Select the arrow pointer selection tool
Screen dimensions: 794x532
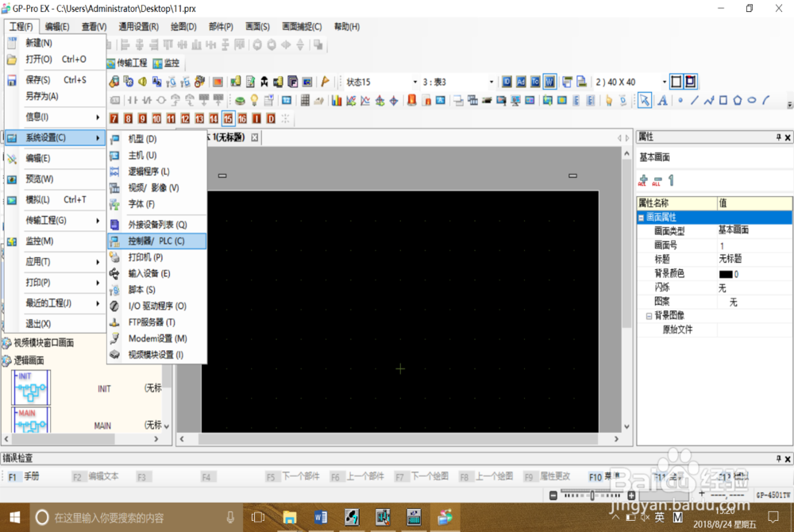tap(644, 100)
